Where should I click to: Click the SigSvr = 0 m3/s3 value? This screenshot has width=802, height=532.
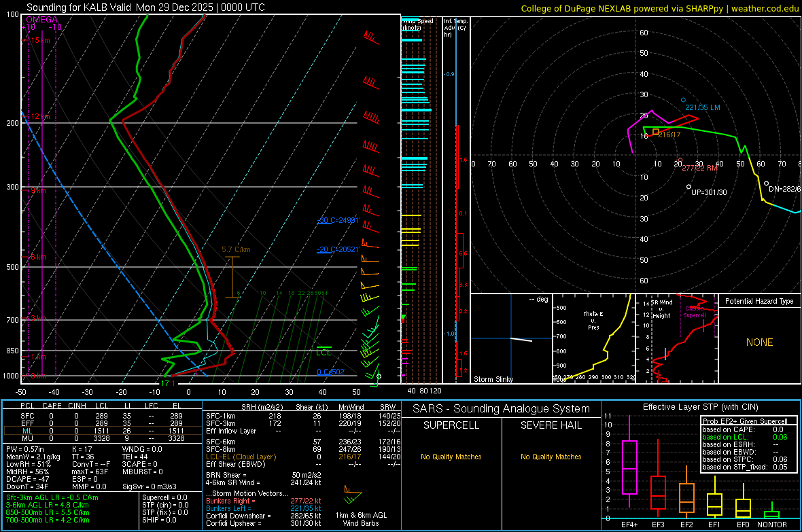click(x=150, y=486)
